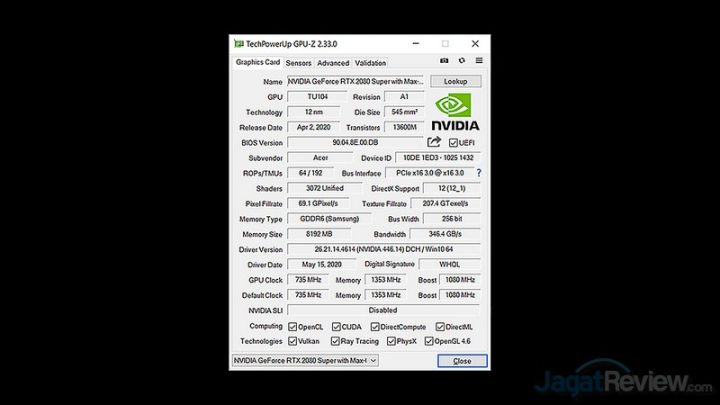Viewport: 720px width, 405px height.
Task: Toggle the PhysX checkbox
Action: (391, 341)
